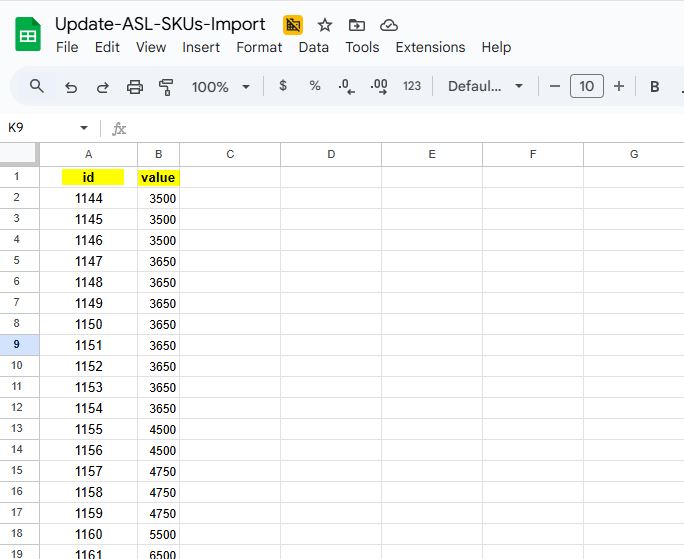Click the yellow 'id' header cell
The height and width of the screenshot is (559, 684).
coord(89,177)
